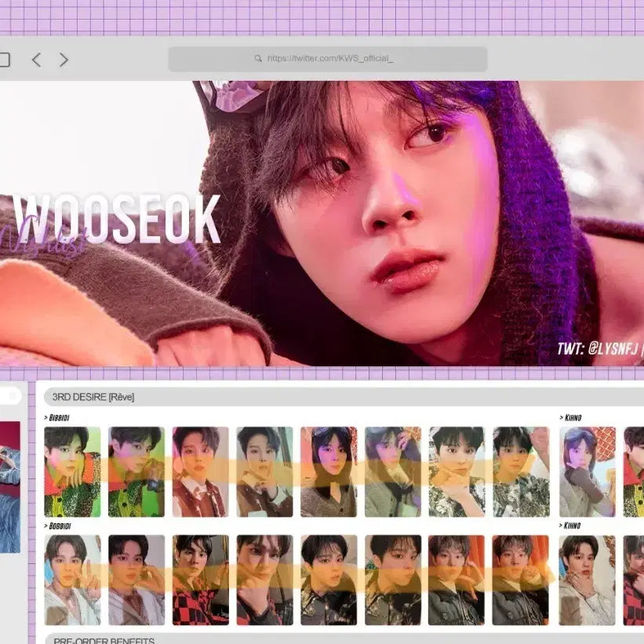Select fourth Bobbidi photocard close-up selfie
This screenshot has width=644, height=644.
pyautogui.click(x=264, y=580)
